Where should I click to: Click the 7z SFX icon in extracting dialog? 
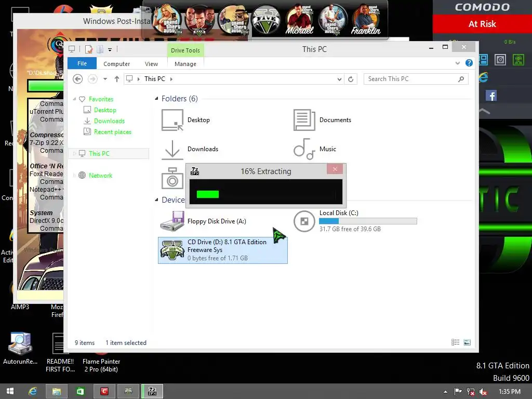195,171
